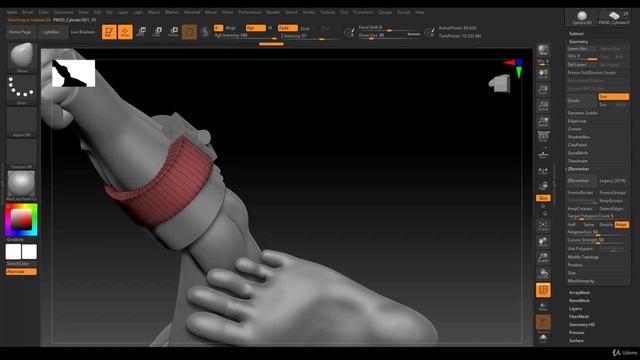The height and width of the screenshot is (360, 640).
Task: Expand the DynaMesh section
Action: tap(578, 153)
